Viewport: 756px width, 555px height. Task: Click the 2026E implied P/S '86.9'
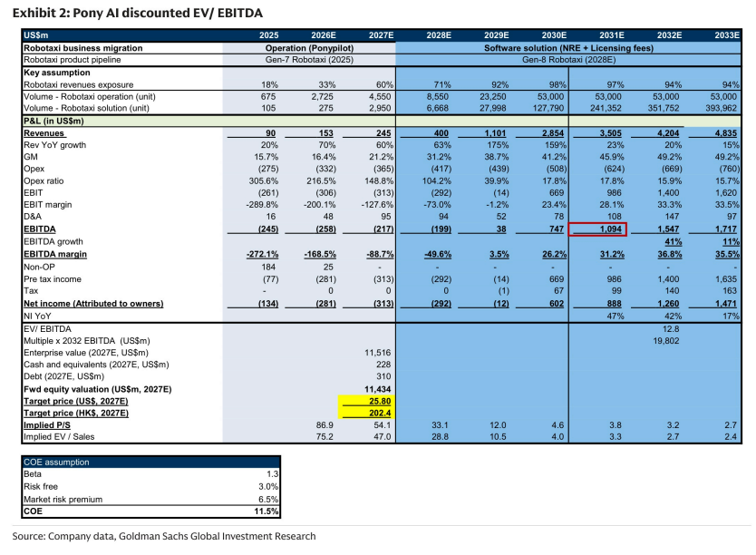click(x=325, y=424)
